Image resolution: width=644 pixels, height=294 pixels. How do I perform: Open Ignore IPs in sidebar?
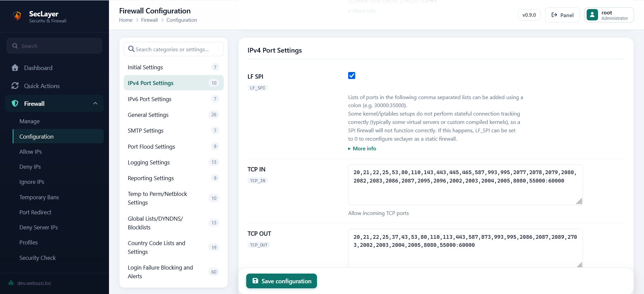(58, 182)
